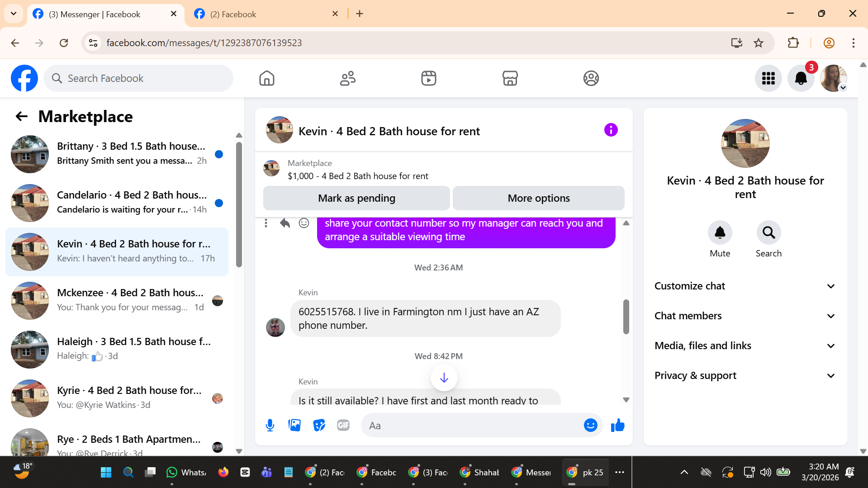Jump to latest message down arrow
This screenshot has width=868, height=488.
tap(444, 378)
